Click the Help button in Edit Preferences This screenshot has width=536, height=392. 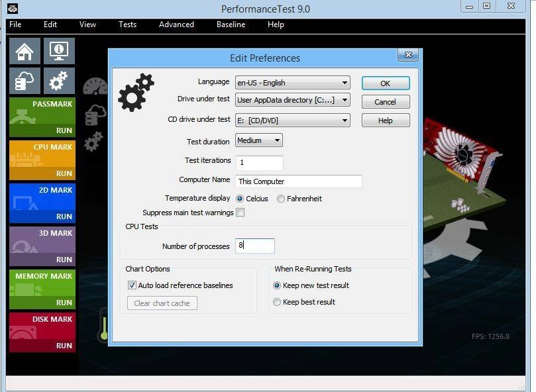(x=386, y=121)
